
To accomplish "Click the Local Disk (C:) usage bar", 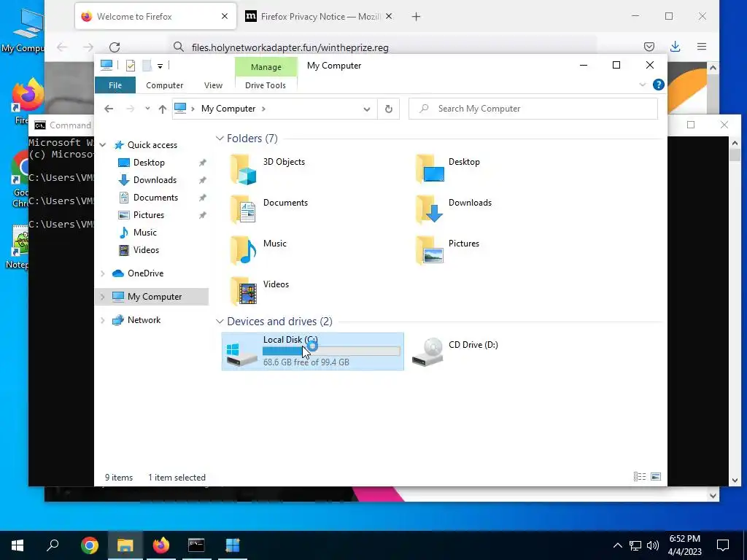I will (x=331, y=351).
